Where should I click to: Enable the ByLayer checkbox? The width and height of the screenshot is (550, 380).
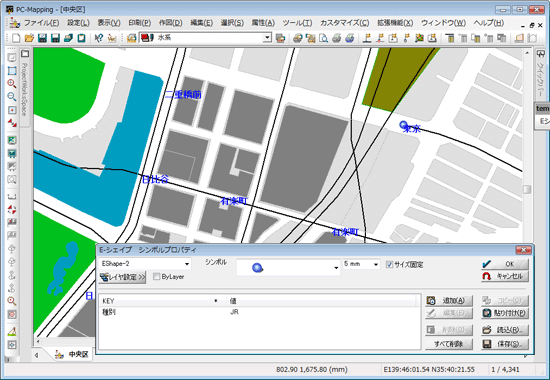click(156, 277)
